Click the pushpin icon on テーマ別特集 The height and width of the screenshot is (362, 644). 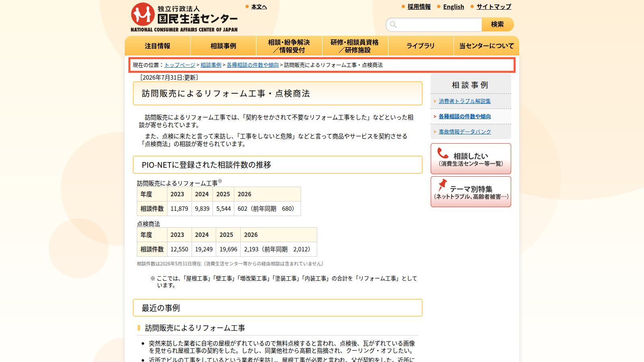pyautogui.click(x=442, y=185)
